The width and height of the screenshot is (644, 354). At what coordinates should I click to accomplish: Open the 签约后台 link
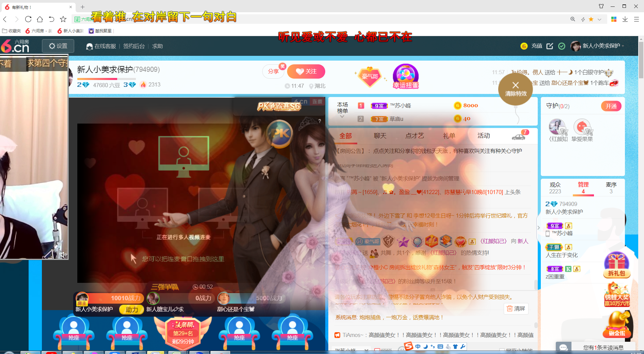134,46
